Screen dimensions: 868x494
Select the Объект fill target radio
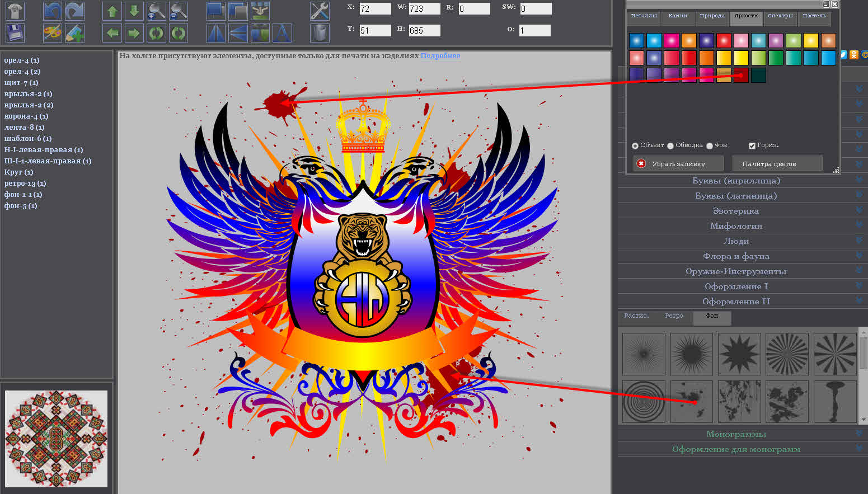(x=635, y=145)
